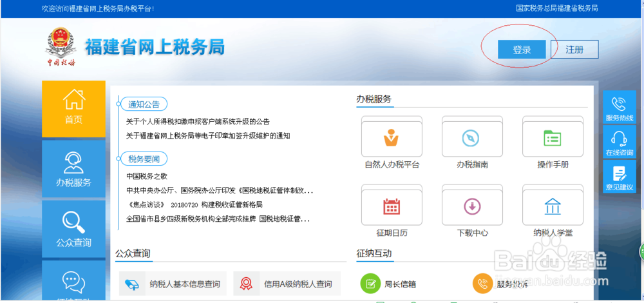Click the 办税服务 section heading
The width and height of the screenshot is (644, 303).
pos(374,99)
